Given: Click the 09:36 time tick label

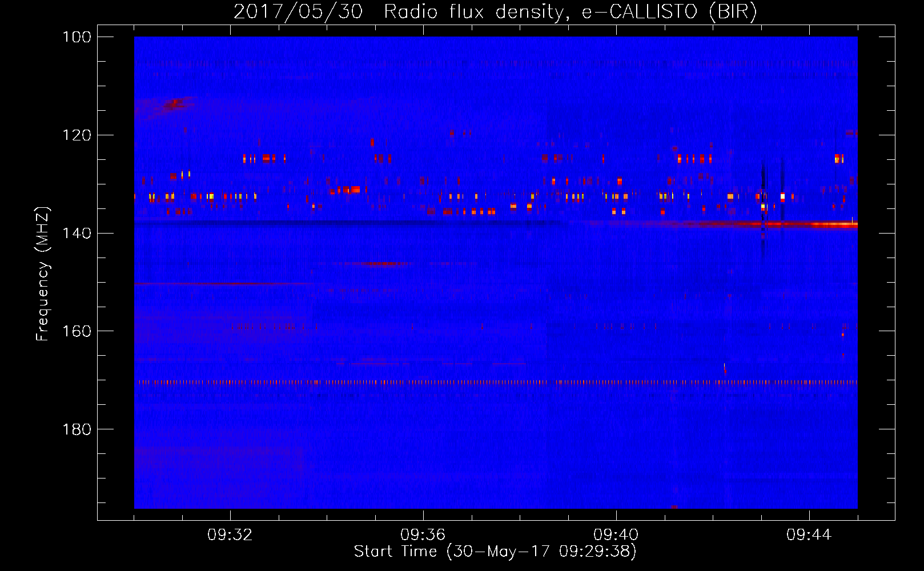Looking at the screenshot, I should coord(423,535).
